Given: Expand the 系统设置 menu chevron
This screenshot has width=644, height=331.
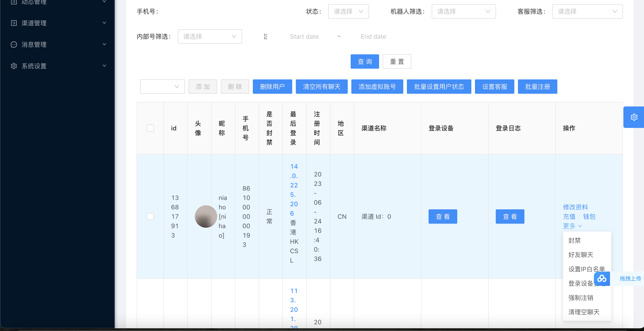Looking at the screenshot, I should [x=105, y=66].
